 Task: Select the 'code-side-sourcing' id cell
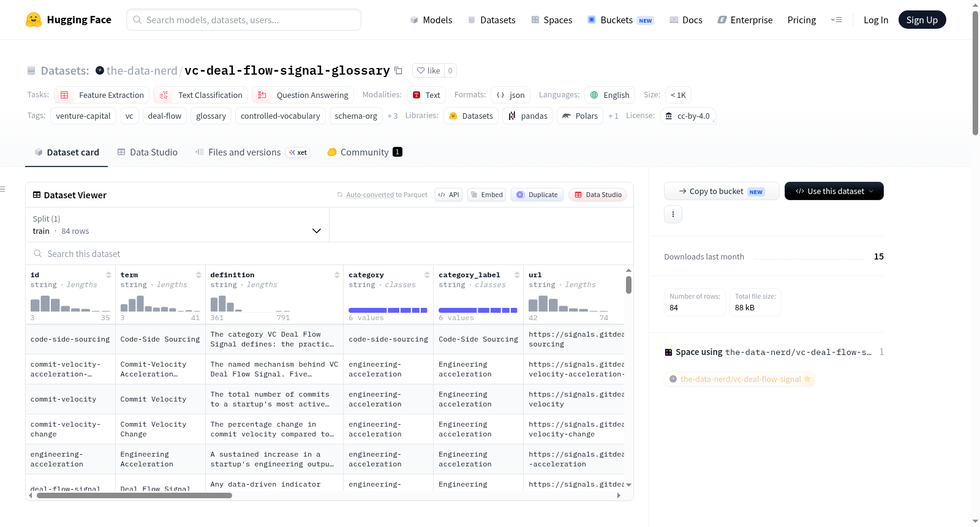pyautogui.click(x=70, y=339)
